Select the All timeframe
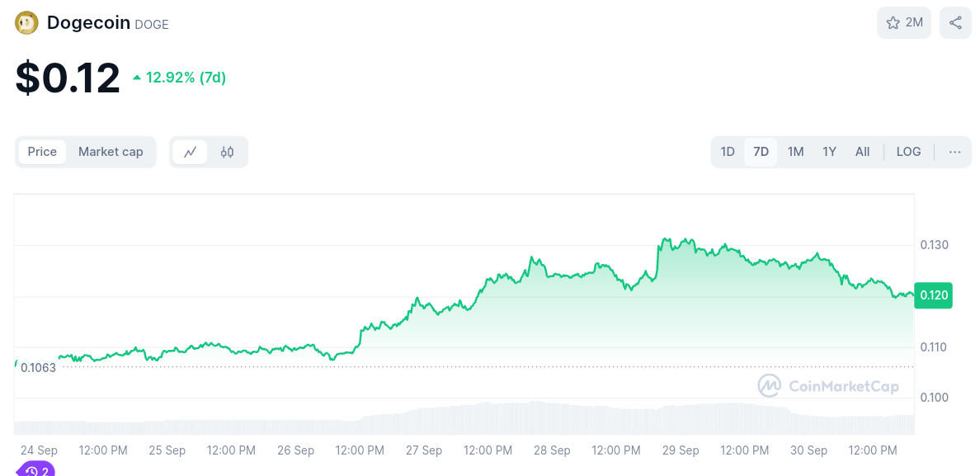The height and width of the screenshot is (476, 980). tap(862, 152)
